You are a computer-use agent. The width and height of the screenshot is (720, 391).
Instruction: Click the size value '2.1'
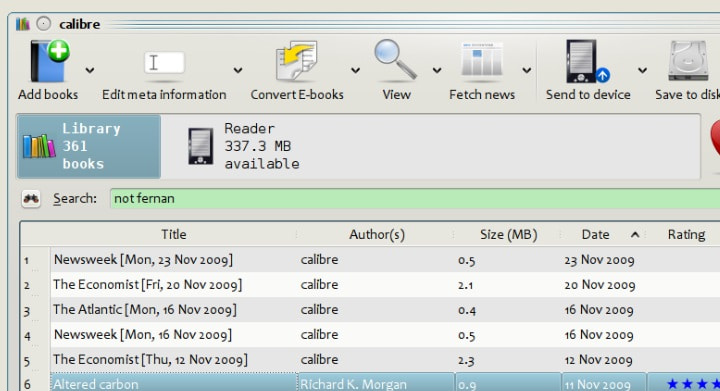pos(465,285)
